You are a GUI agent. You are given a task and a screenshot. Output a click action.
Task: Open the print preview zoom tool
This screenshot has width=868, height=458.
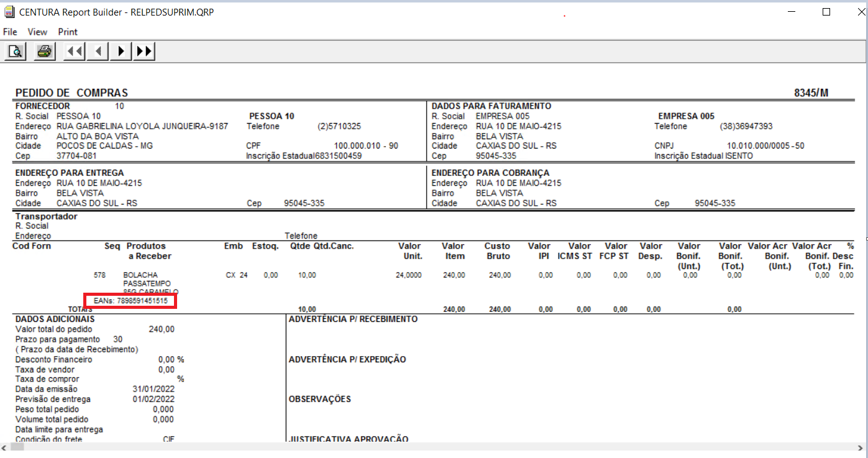pyautogui.click(x=16, y=52)
